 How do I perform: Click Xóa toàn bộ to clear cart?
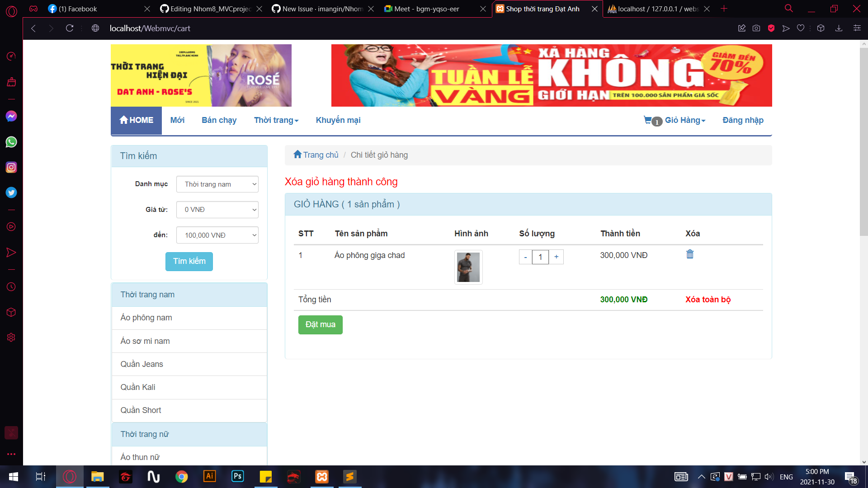click(708, 300)
